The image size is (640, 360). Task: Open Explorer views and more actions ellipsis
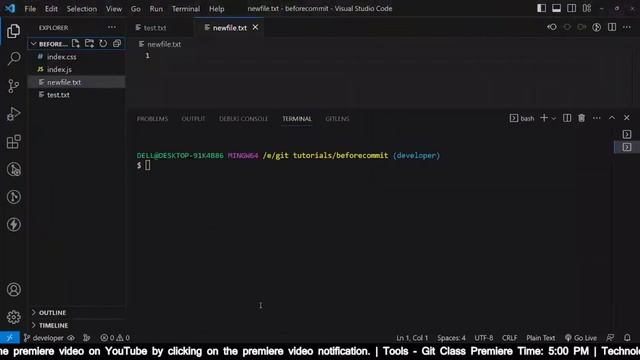click(112, 27)
